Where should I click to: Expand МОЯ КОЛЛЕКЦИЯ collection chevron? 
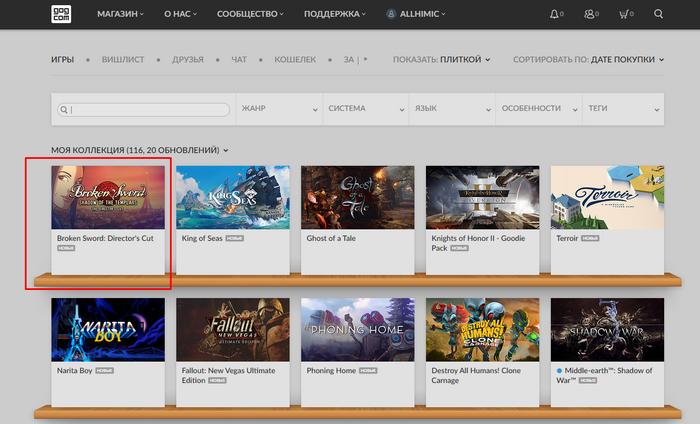pyautogui.click(x=226, y=150)
